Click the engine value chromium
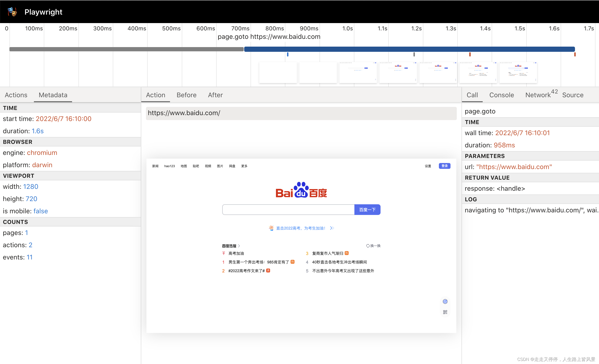The height and width of the screenshot is (364, 599). point(42,153)
